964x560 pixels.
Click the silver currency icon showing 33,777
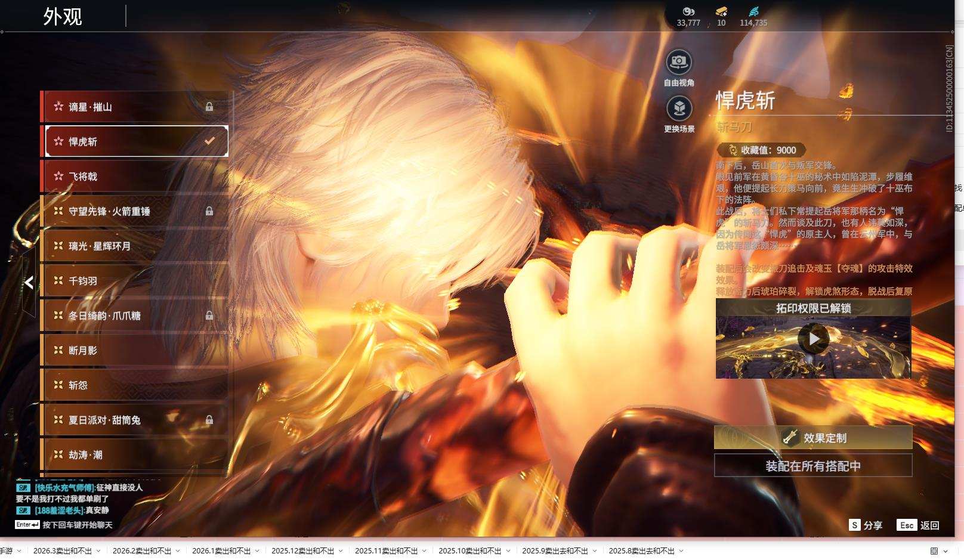click(x=688, y=11)
